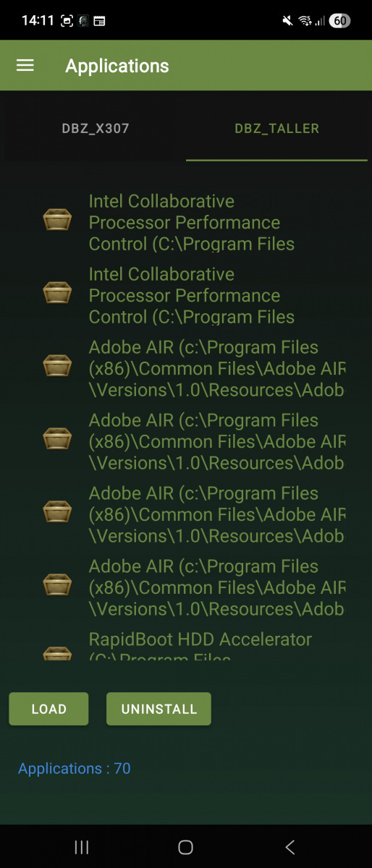372x868 pixels.
Task: Tap the Applications title in header
Action: pyautogui.click(x=117, y=67)
